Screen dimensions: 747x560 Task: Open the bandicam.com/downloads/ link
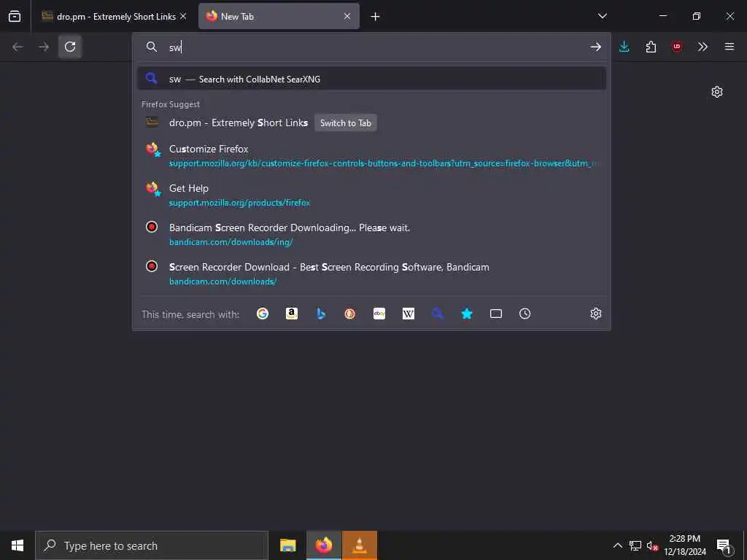tap(223, 281)
